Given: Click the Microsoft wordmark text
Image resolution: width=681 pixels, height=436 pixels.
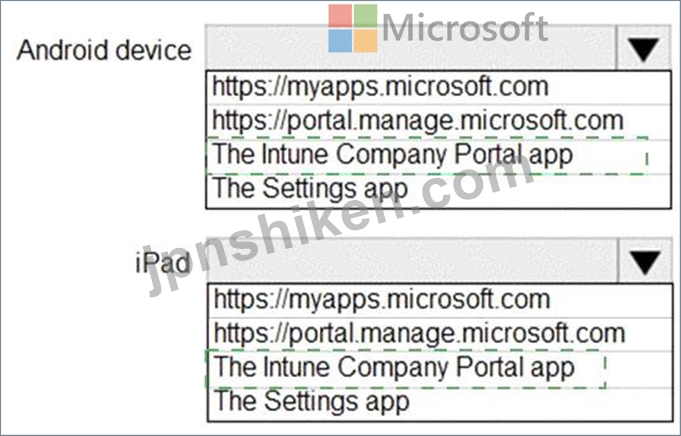Looking at the screenshot, I should [x=464, y=27].
